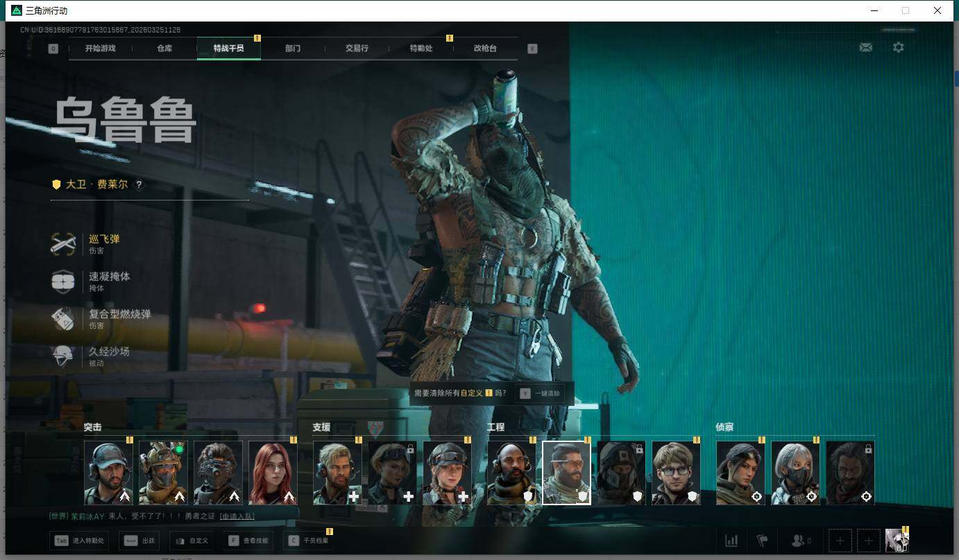959x560 pixels.
Task: Click the Q key previous-tab indicator
Action: pyautogui.click(x=53, y=49)
